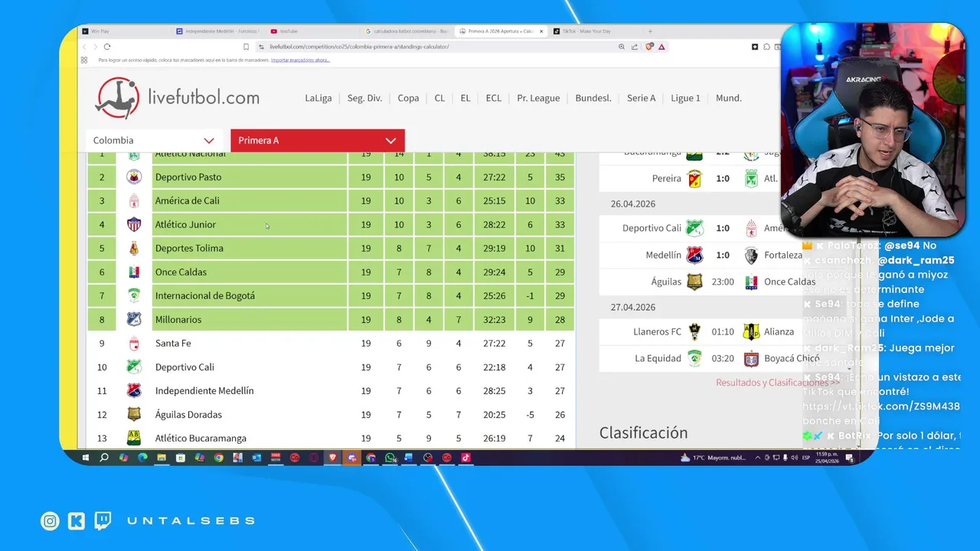Click the Independiente Medellín crest in standings
Screen dimensions: 980x551
(134, 390)
